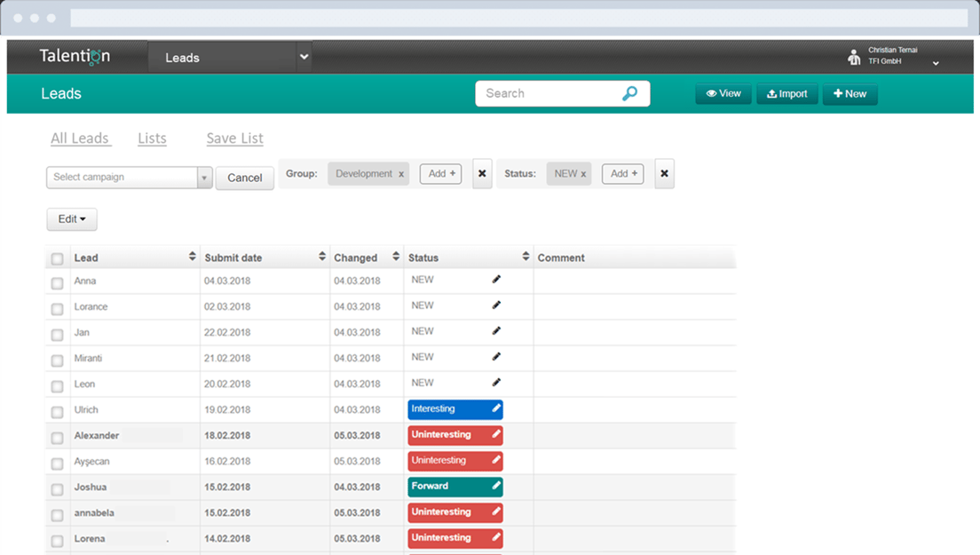Click the user profile icon beside Christian Ternai
The image size is (980, 555).
pyautogui.click(x=853, y=55)
